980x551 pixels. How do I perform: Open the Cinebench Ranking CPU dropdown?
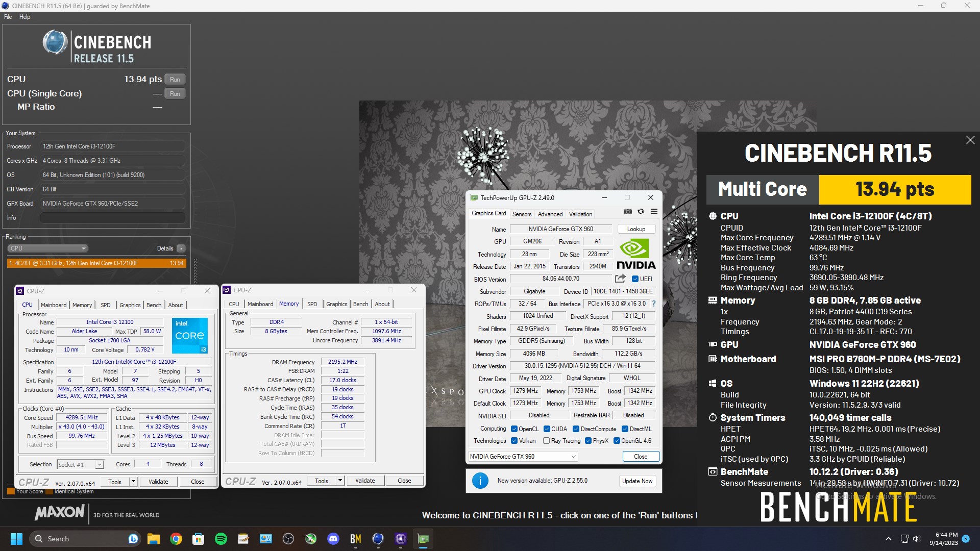point(47,248)
